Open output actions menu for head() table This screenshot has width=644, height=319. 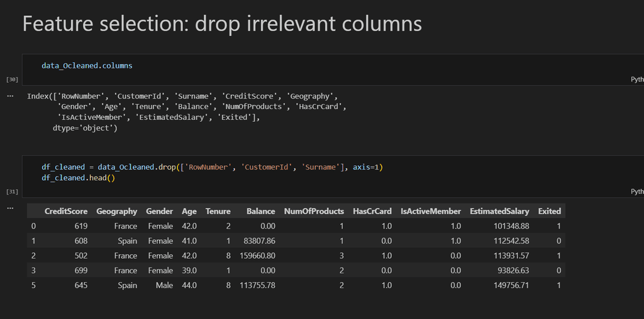pyautogui.click(x=10, y=207)
